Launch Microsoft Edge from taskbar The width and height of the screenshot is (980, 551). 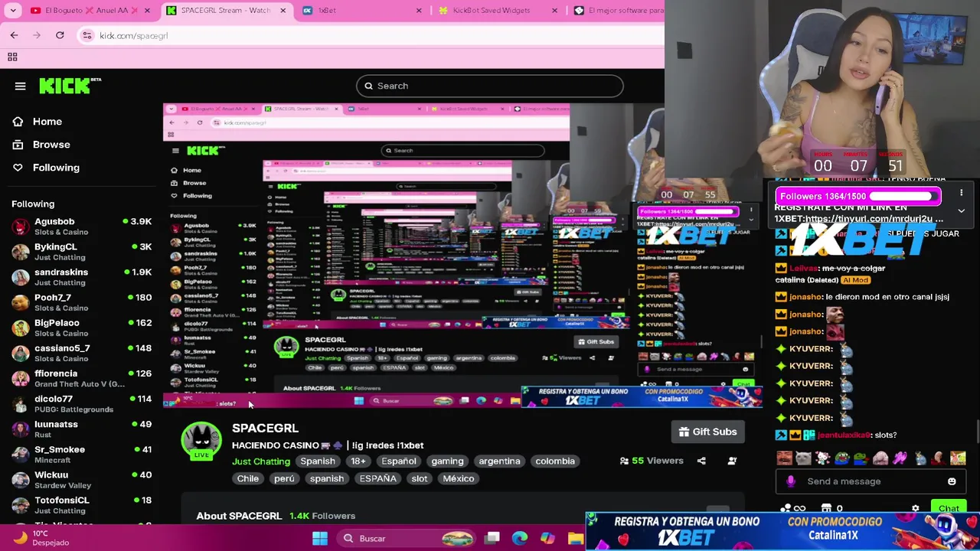[x=520, y=538]
